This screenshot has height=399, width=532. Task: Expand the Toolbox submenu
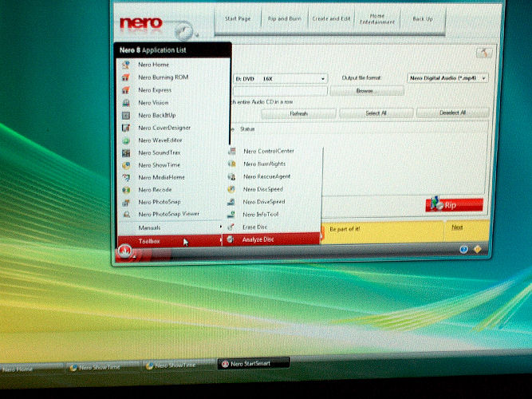coord(170,241)
